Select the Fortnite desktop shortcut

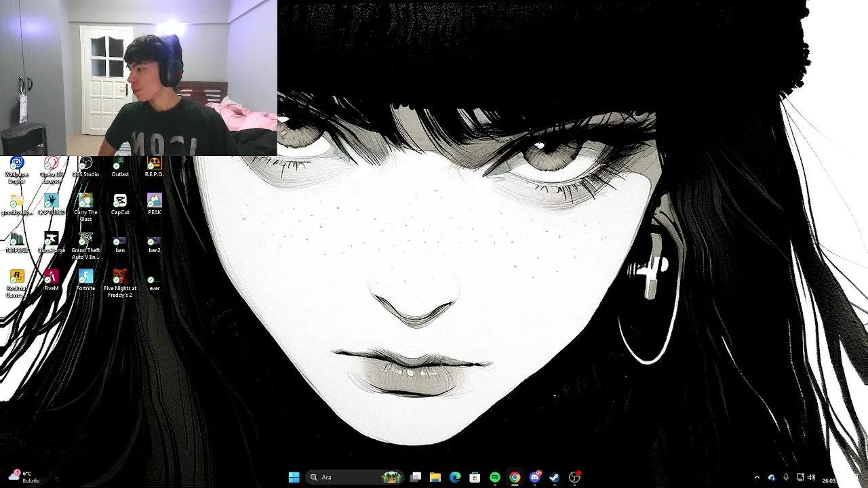tap(85, 281)
